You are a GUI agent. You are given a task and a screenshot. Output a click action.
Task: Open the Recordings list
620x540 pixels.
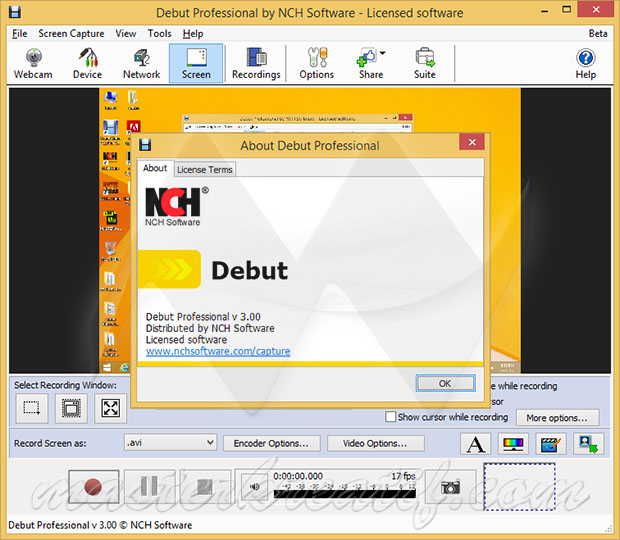(256, 63)
